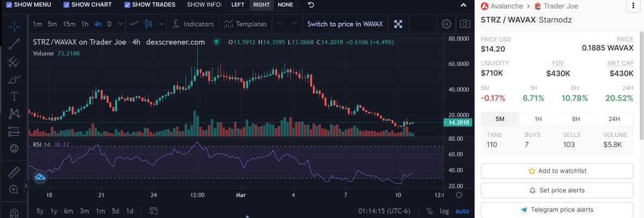Toggle the green market status dot
Image resolution: width=644 pixels, height=218 pixels.
(x=216, y=42)
